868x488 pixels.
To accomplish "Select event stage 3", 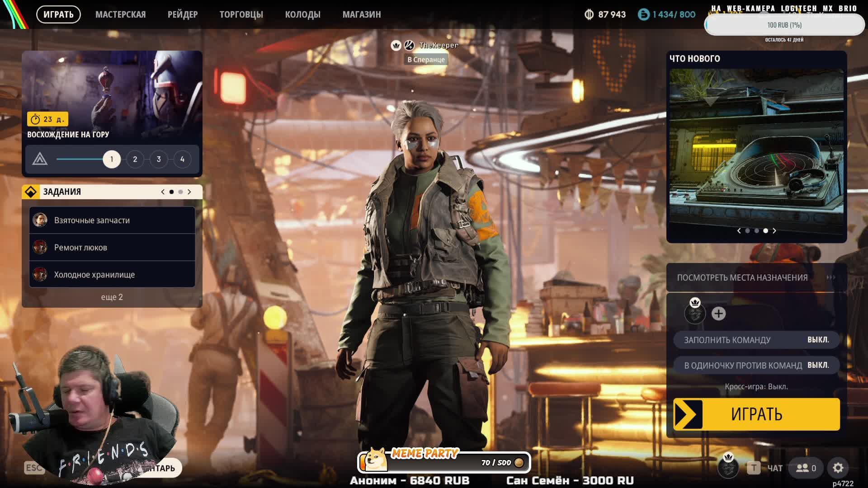I will (x=159, y=159).
